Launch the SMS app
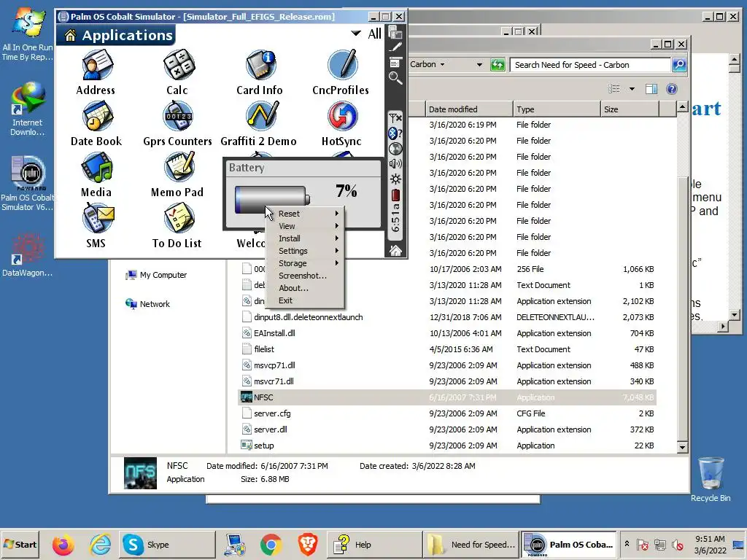This screenshot has width=747, height=560. click(96, 226)
